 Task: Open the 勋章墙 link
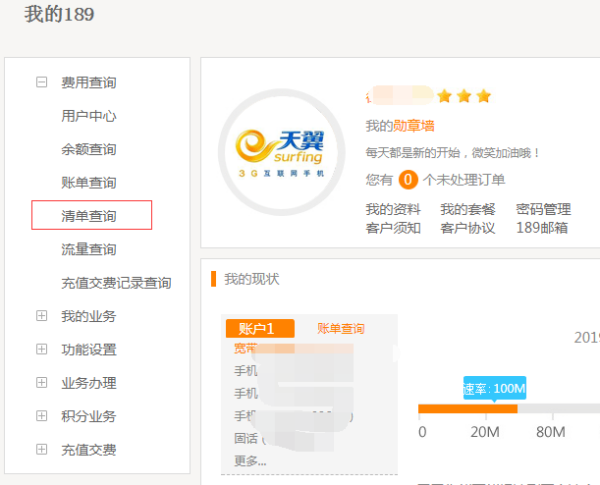point(413,126)
